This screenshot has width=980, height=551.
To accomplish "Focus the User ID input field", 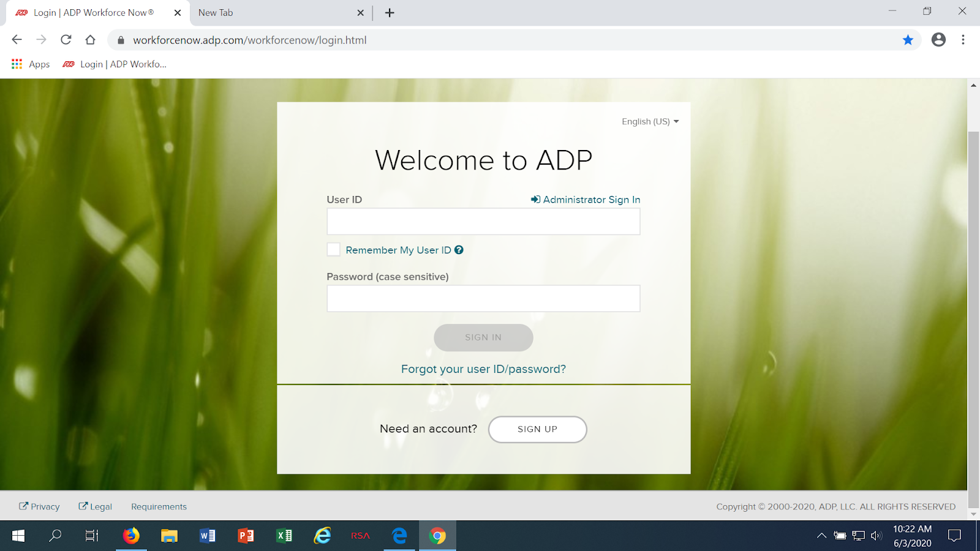I will [483, 222].
